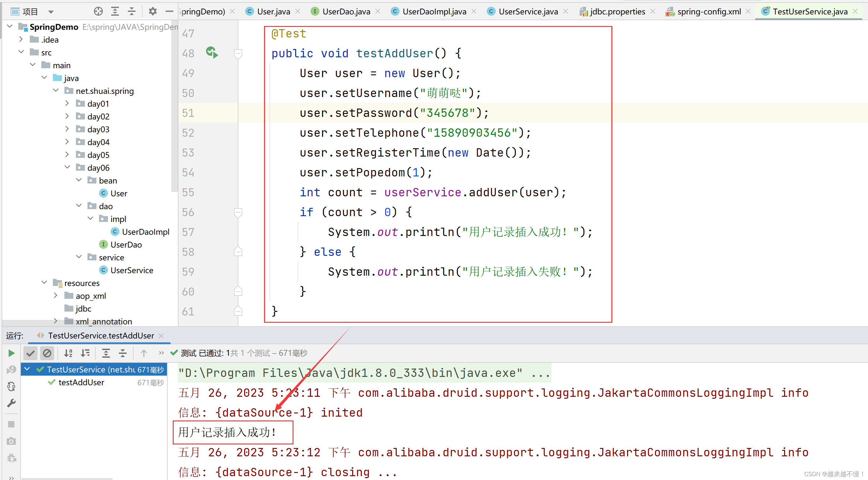Collapse the bean package
868x480 pixels.
[x=79, y=180]
